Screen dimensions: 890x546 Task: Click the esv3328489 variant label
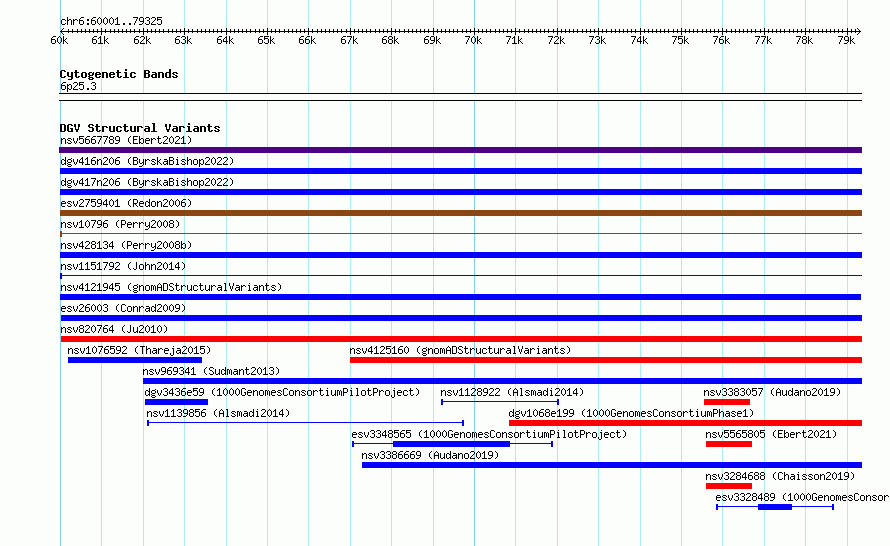pos(802,497)
